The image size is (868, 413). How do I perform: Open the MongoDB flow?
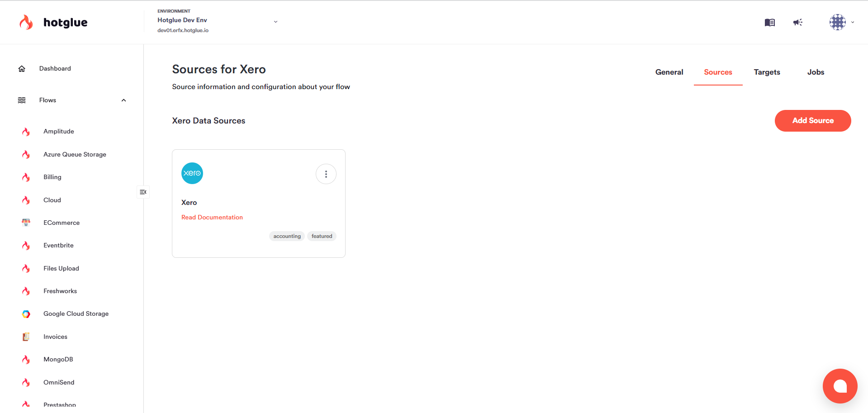tap(58, 360)
